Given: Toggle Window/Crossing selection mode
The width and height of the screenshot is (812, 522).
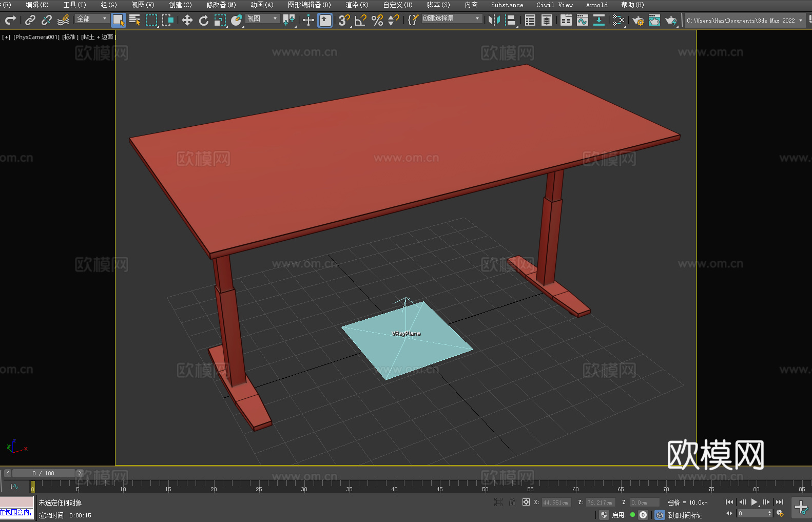Looking at the screenshot, I should click(x=168, y=20).
